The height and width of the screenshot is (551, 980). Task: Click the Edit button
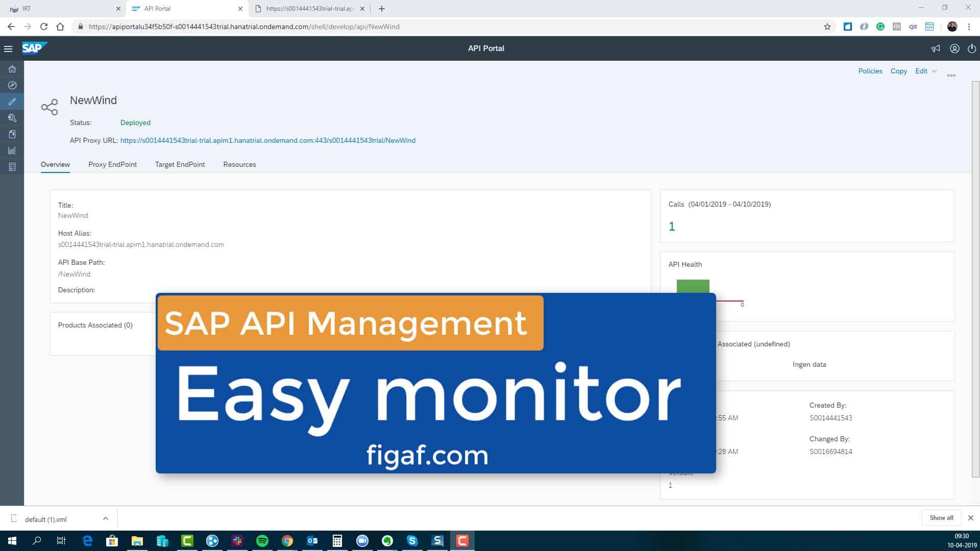click(x=921, y=71)
